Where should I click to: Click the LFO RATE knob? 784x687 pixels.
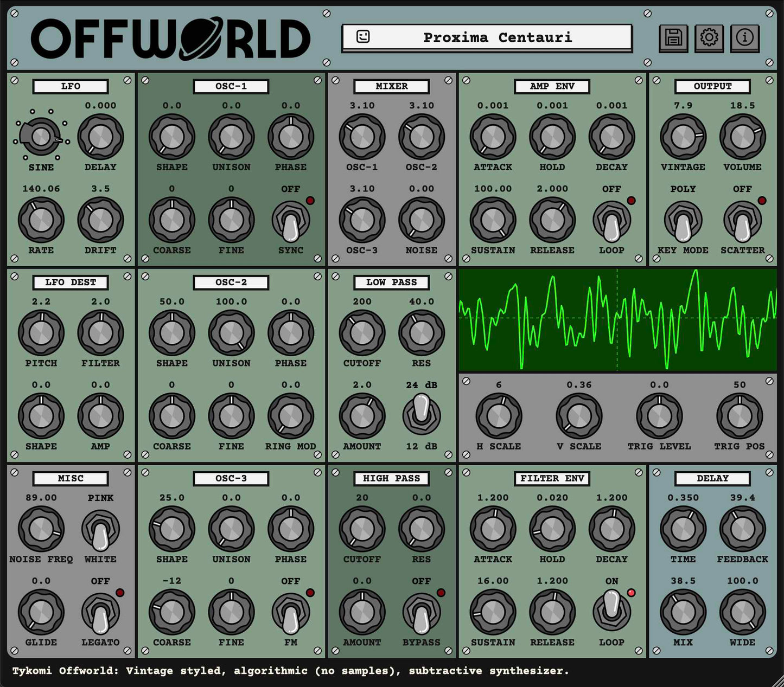[41, 220]
